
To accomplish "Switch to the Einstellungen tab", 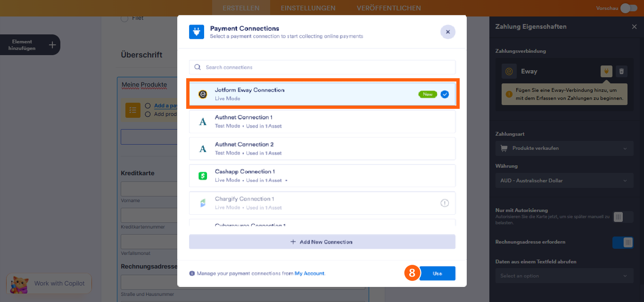I will tap(308, 8).
